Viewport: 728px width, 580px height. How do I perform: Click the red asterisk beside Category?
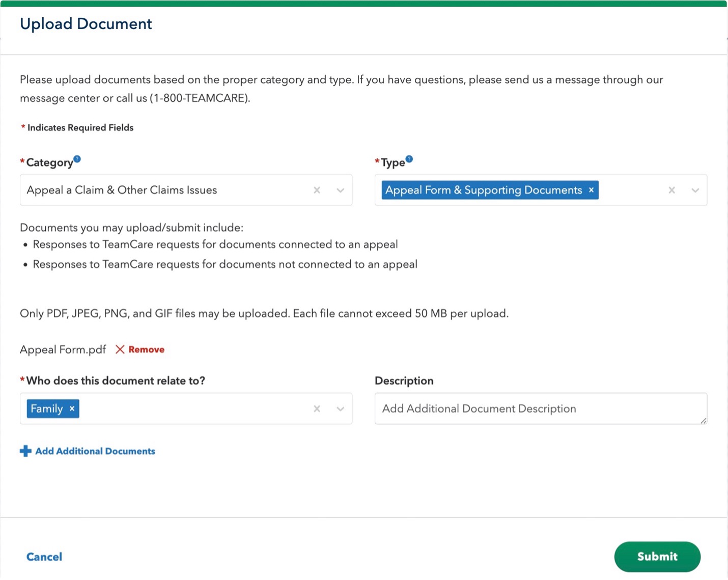(x=22, y=161)
